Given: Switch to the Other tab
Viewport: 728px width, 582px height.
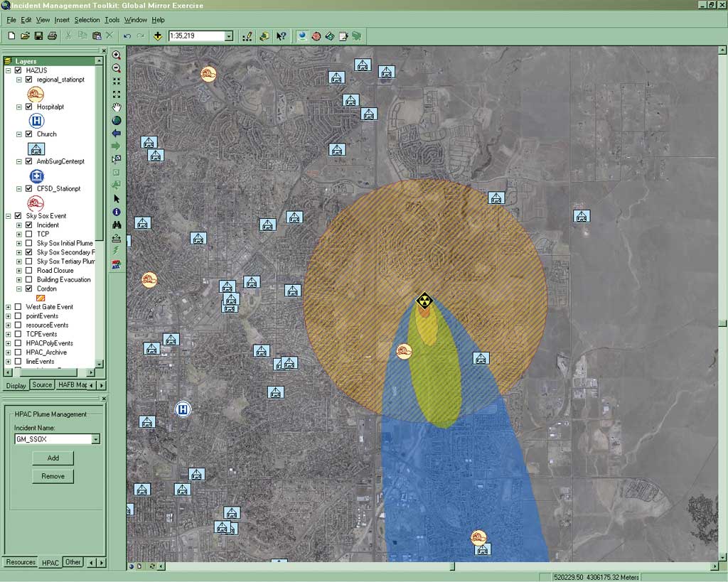Looking at the screenshot, I should click(x=73, y=562).
